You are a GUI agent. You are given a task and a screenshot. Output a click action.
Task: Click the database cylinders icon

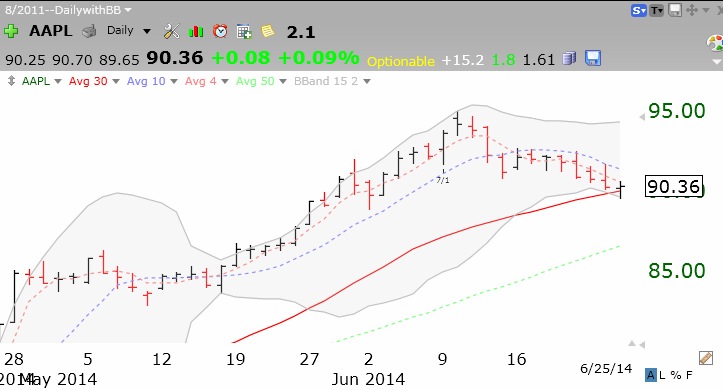coord(569,59)
